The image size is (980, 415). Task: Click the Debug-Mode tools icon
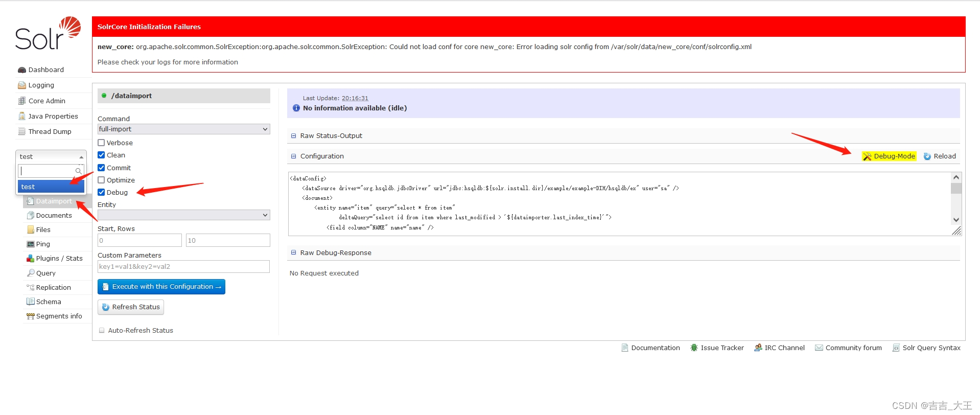pyautogui.click(x=867, y=156)
